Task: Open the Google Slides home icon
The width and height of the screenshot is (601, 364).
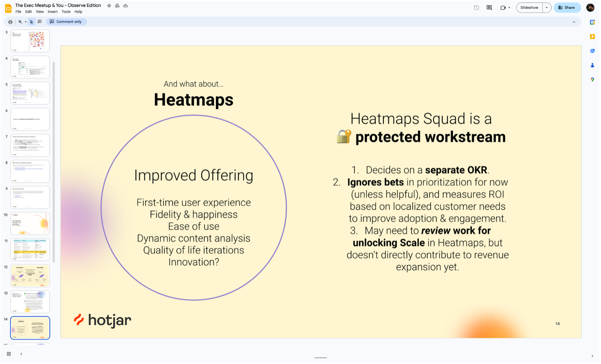Action: [8, 8]
